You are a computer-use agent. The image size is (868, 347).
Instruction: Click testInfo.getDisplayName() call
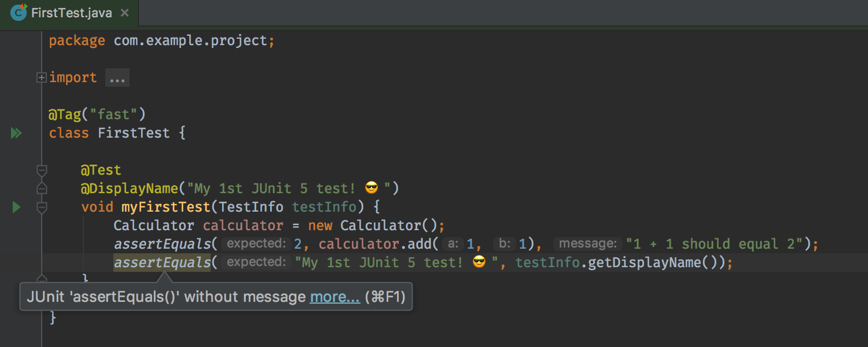coord(620,263)
